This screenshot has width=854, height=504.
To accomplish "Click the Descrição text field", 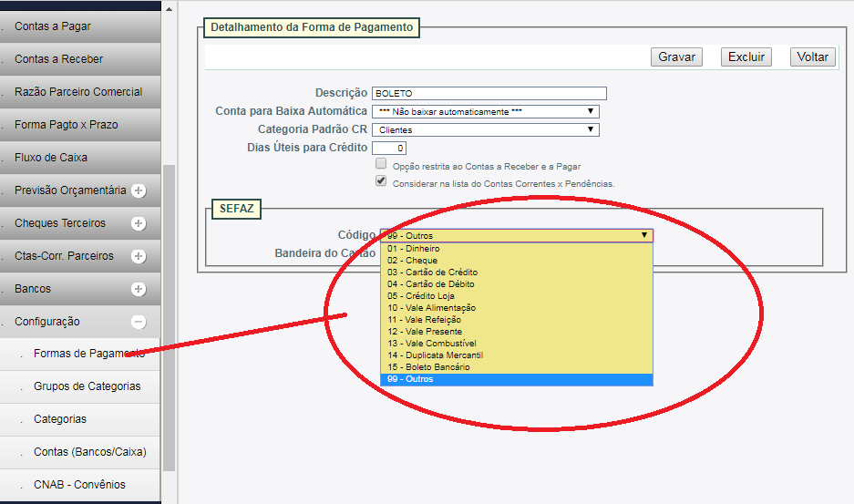I will [x=489, y=93].
